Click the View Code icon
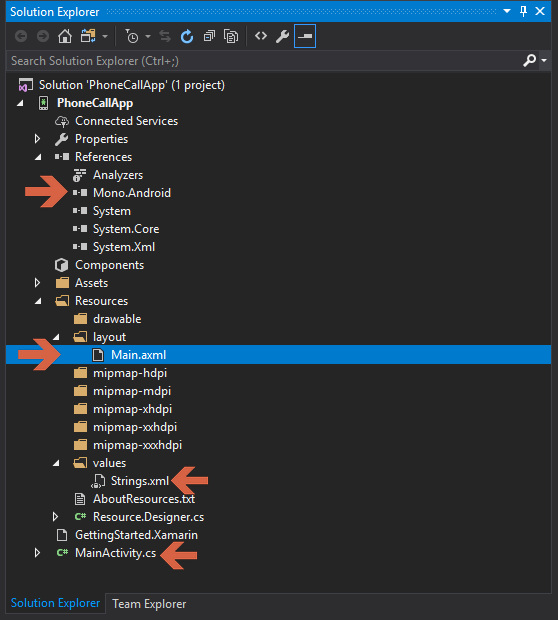The height and width of the screenshot is (620, 558). click(x=261, y=36)
